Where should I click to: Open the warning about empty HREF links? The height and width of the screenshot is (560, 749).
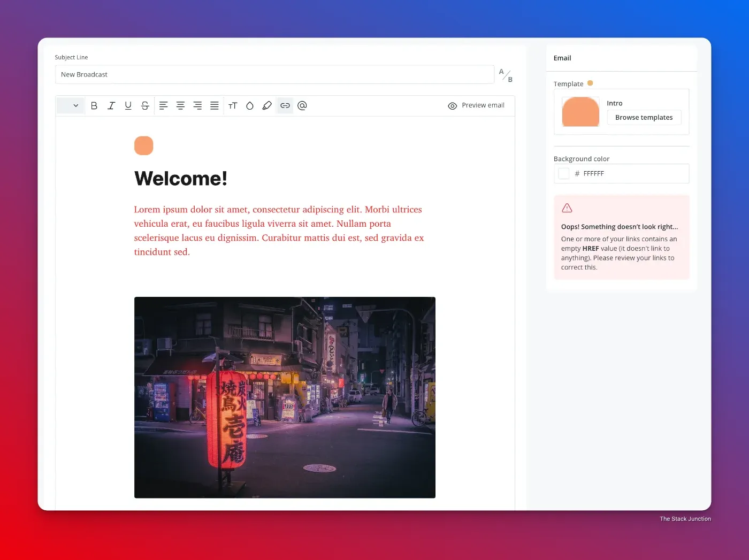[x=621, y=237]
